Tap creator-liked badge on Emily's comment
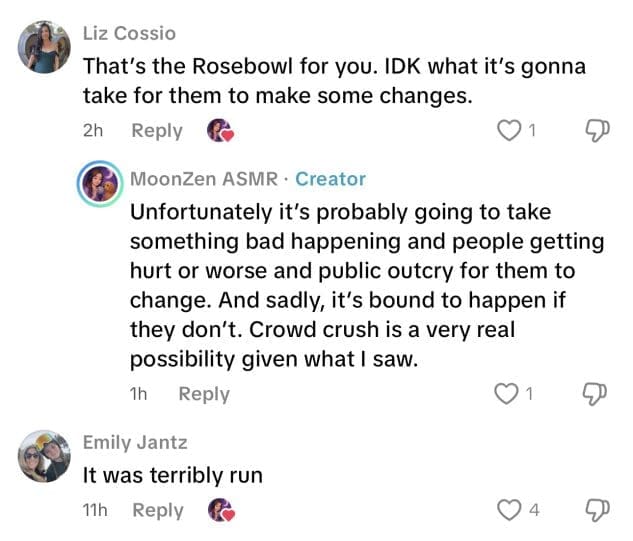The height and width of the screenshot is (541, 633). pos(219,510)
